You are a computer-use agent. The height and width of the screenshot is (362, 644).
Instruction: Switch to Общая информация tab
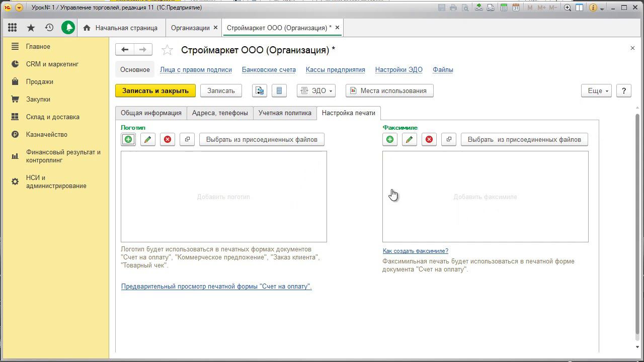coord(151,113)
